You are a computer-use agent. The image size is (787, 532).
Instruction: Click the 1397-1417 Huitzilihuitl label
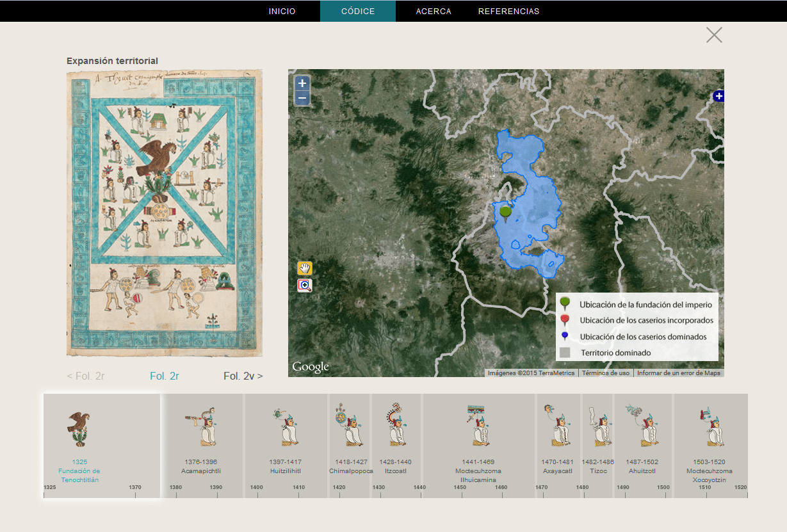point(286,466)
